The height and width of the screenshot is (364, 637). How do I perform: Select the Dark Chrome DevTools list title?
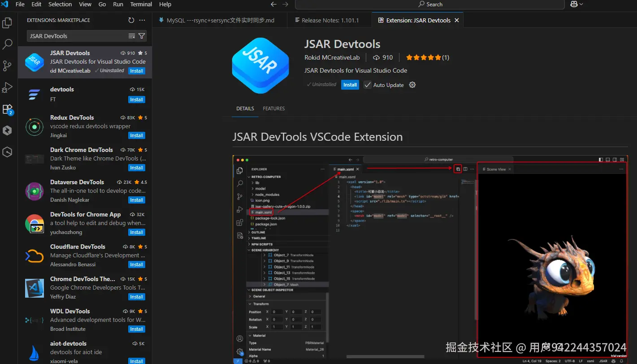[82, 150]
